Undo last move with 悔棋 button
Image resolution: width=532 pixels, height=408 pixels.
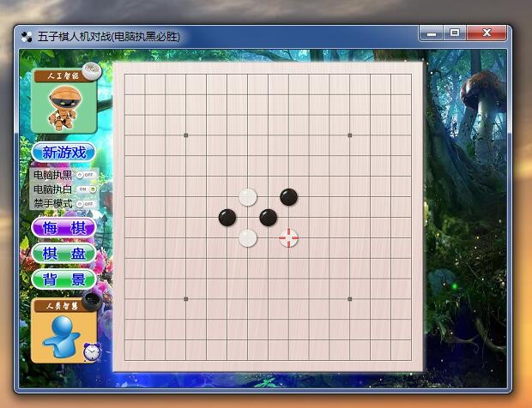point(63,228)
